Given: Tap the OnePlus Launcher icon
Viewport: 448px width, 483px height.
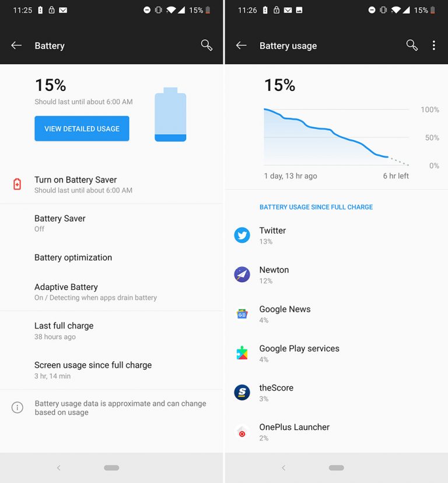Looking at the screenshot, I should [x=242, y=432].
